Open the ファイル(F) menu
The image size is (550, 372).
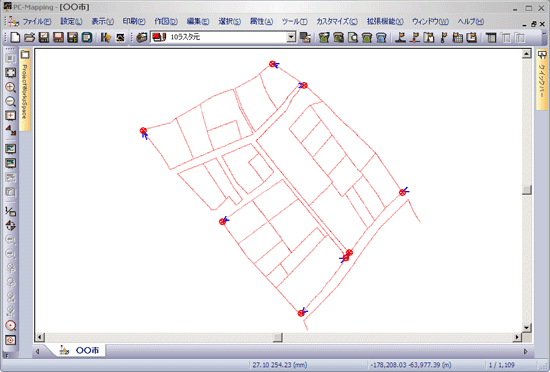click(x=37, y=22)
